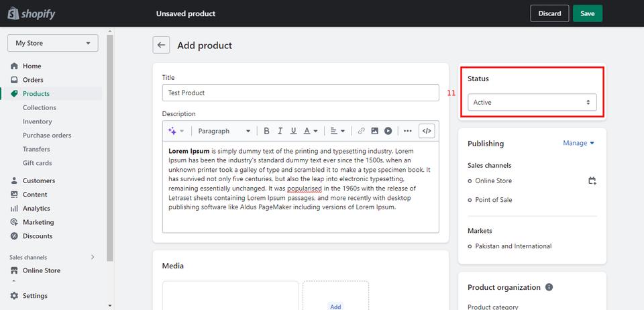Image resolution: width=644 pixels, height=310 pixels.
Task: Click the insert image icon
Action: coord(374,131)
